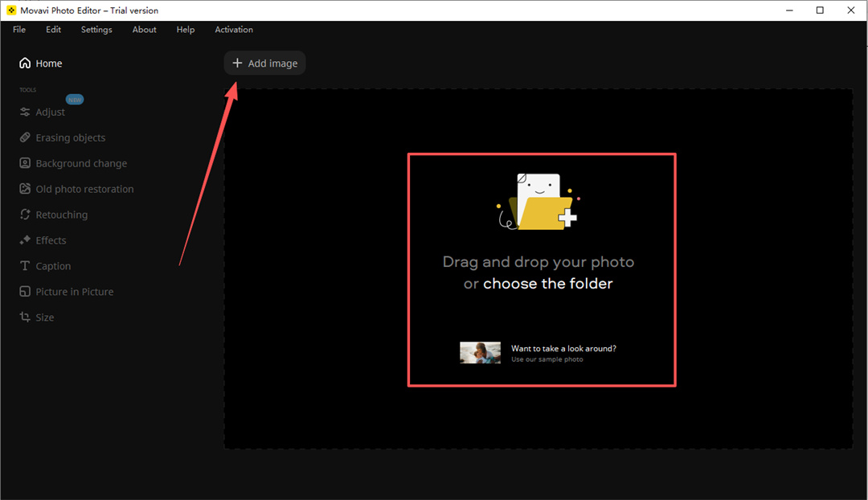Select the sample photo thumbnail
Viewport: 868px width, 500px height.
[480, 353]
